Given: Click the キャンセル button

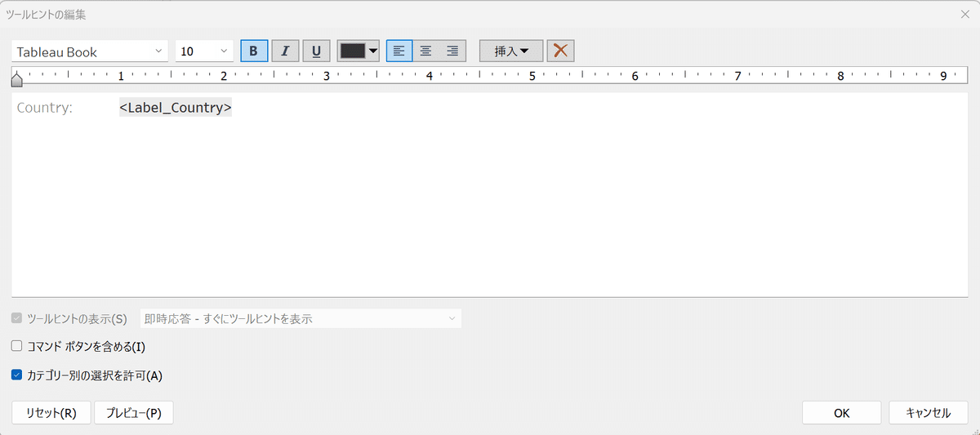Looking at the screenshot, I should pyautogui.click(x=929, y=413).
